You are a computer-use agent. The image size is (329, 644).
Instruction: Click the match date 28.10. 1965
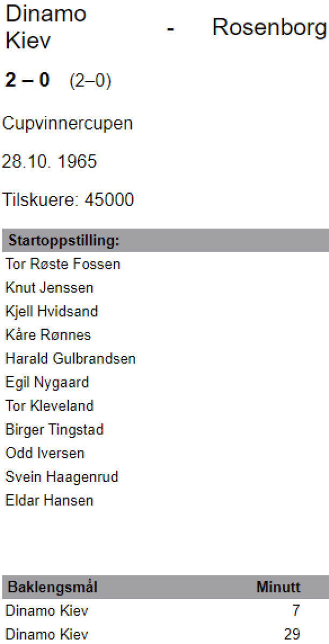(x=50, y=162)
